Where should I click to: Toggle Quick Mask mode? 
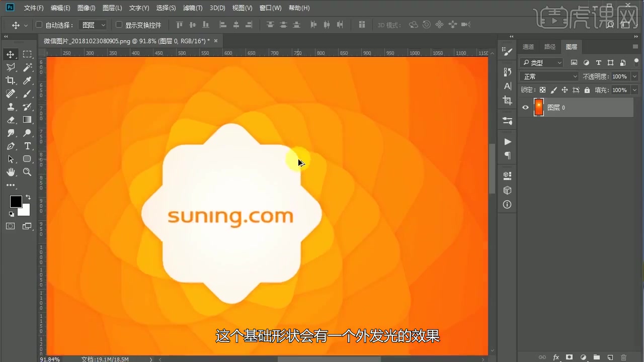11,226
